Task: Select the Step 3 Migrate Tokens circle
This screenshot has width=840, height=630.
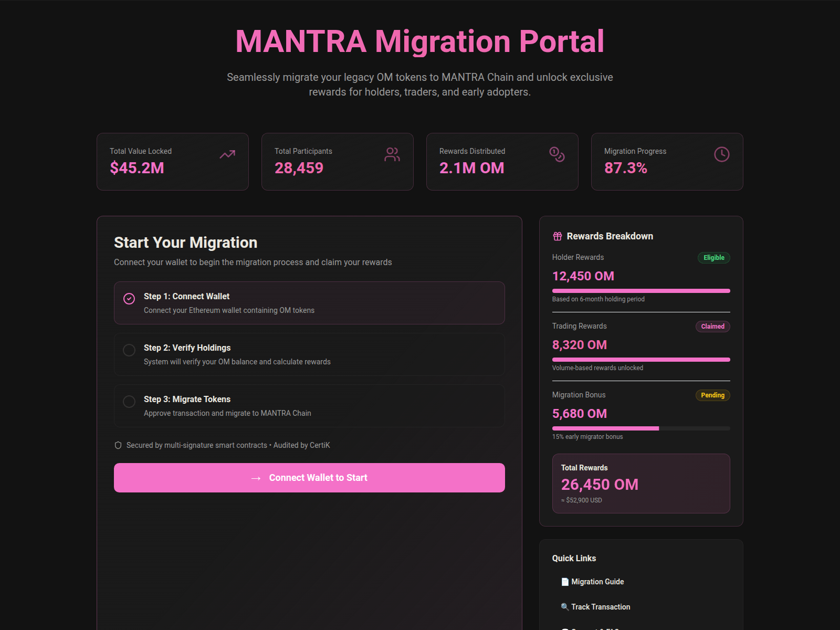Action: click(x=129, y=402)
